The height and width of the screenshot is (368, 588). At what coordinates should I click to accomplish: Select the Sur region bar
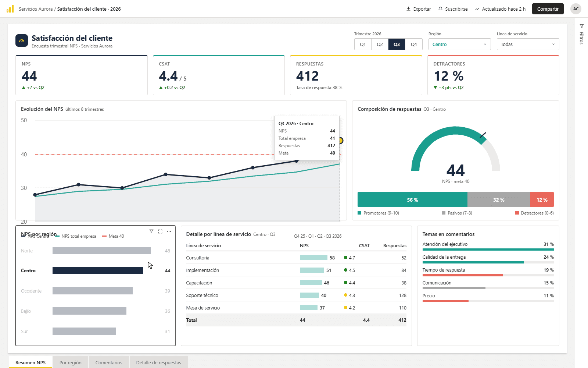(84, 331)
